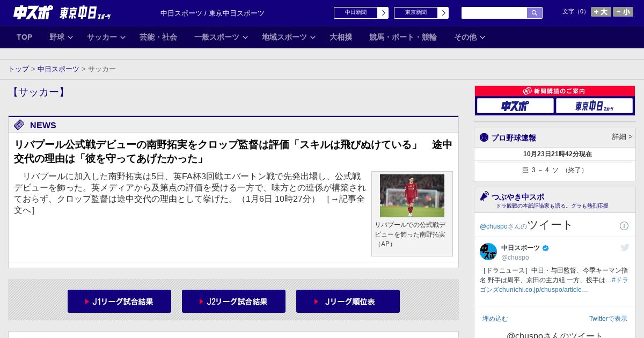
Task: Expand the 一般スポーツ menu dropdown
Action: coord(221,37)
